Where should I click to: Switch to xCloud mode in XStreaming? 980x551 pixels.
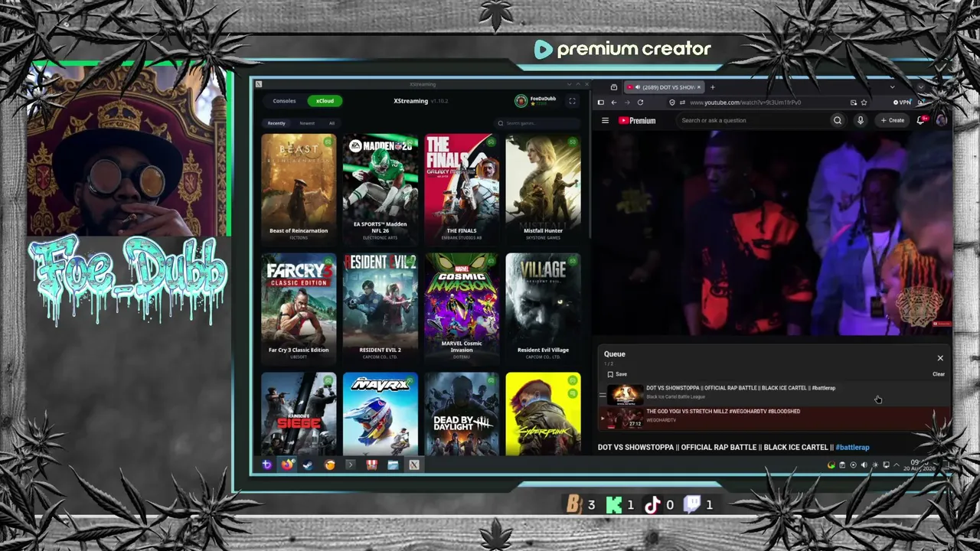(x=325, y=101)
